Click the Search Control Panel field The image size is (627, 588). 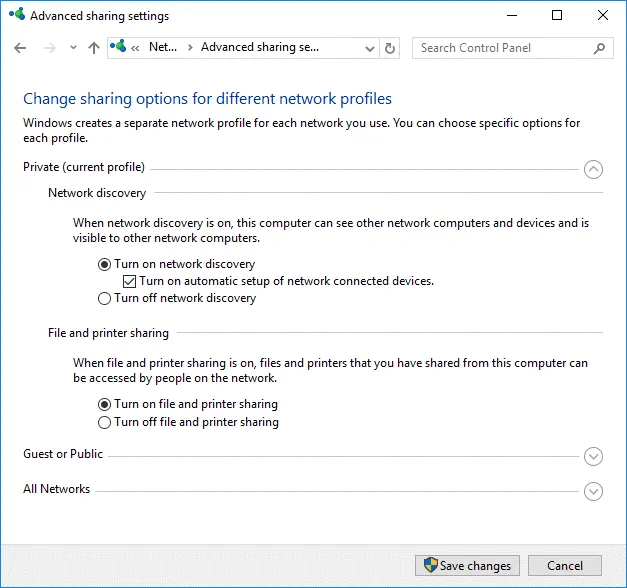coord(500,48)
